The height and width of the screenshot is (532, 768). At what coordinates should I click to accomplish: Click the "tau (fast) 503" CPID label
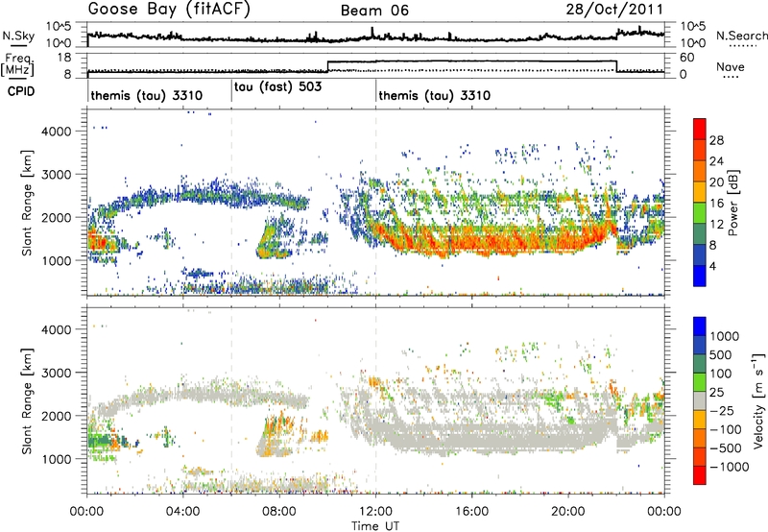[x=277, y=87]
